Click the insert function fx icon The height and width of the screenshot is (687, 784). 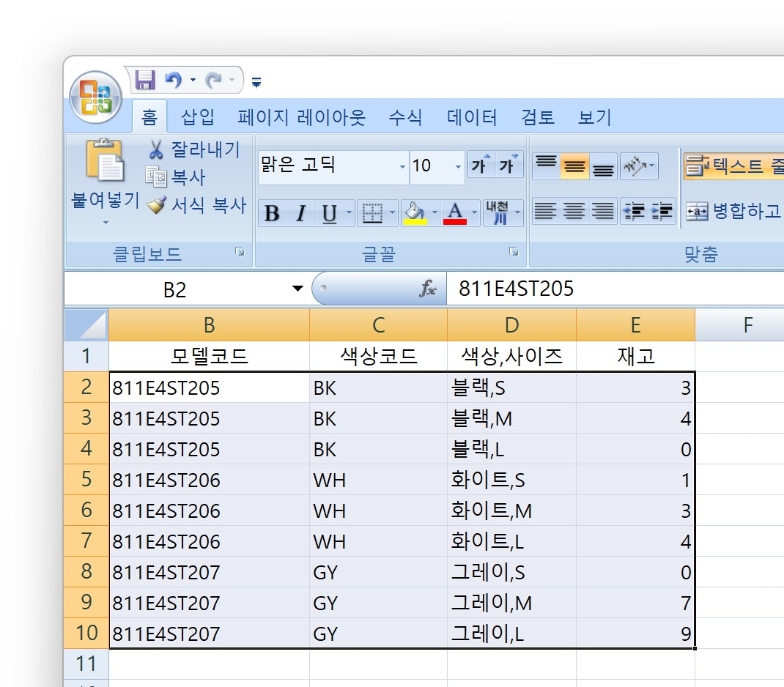pyautogui.click(x=428, y=289)
